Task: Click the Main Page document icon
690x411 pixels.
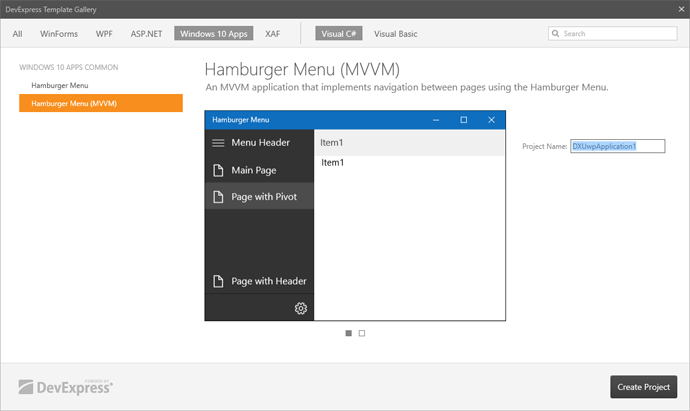Action: [x=218, y=170]
